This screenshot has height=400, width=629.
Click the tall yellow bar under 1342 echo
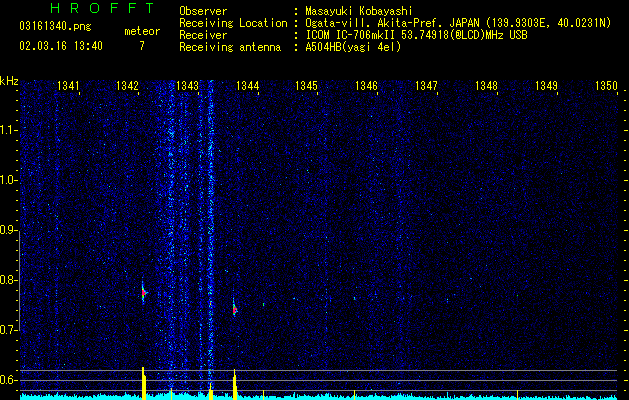[x=144, y=383]
